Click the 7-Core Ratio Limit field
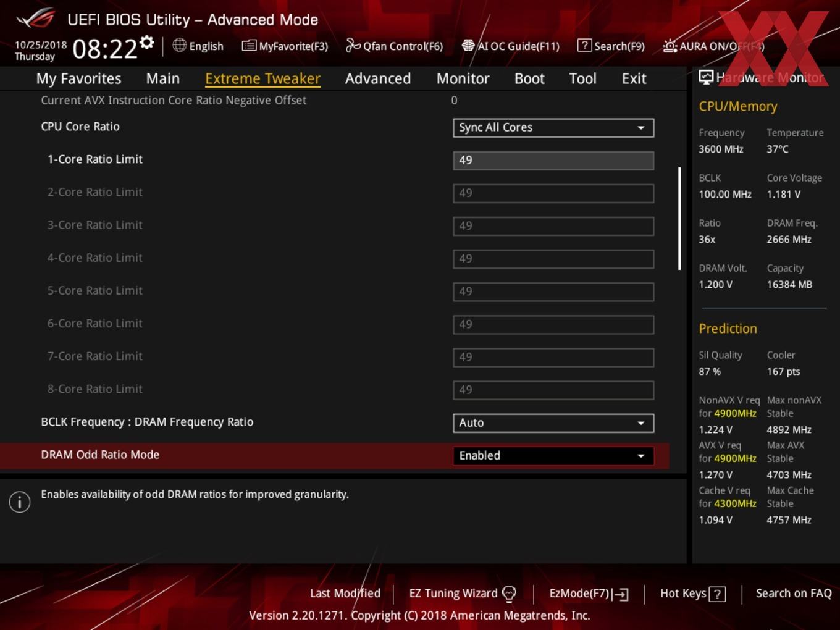This screenshot has width=840, height=630. coord(553,356)
